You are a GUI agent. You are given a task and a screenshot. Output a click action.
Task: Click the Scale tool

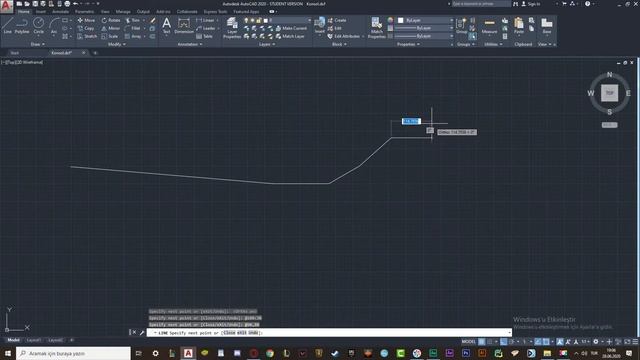(x=110, y=36)
